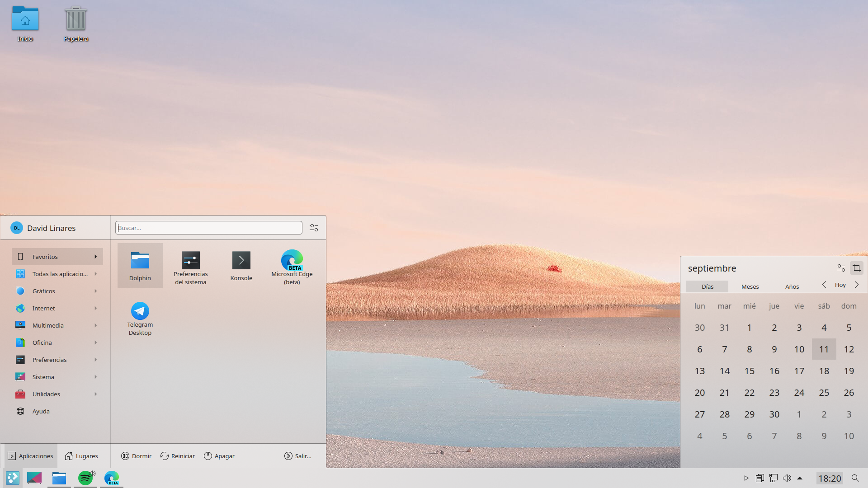Click the septiembre month heading
This screenshot has height=488, width=868.
712,268
